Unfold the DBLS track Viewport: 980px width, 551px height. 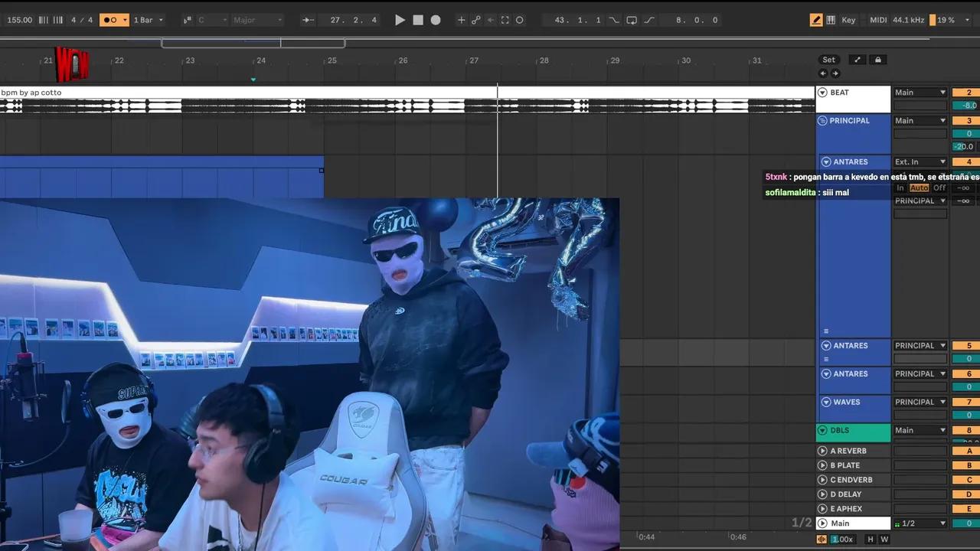point(823,431)
